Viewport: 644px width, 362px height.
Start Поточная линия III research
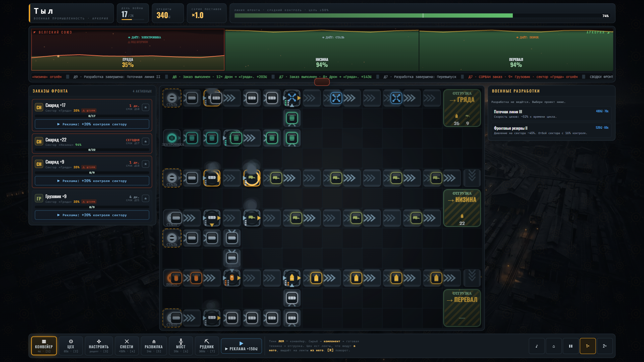[551, 114]
